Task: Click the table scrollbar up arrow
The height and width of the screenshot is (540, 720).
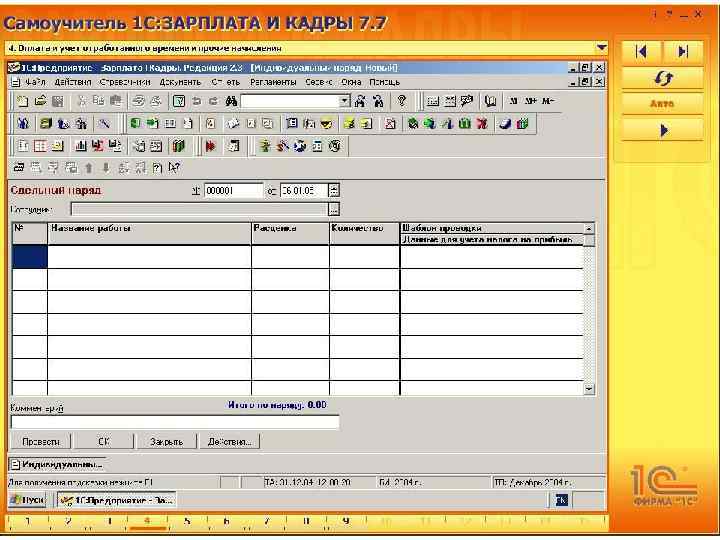Action: click(x=589, y=228)
